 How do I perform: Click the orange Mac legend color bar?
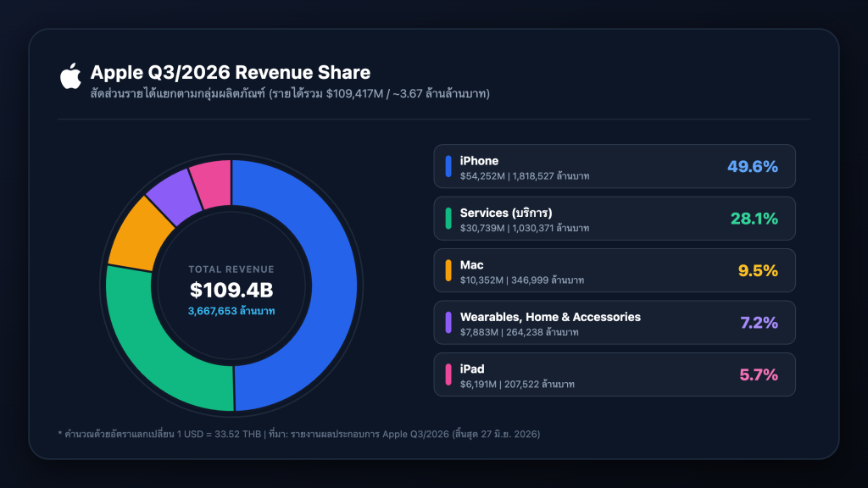coord(448,270)
